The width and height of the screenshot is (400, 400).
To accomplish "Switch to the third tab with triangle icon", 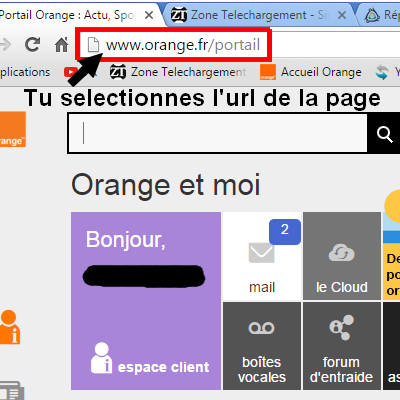I will (380, 15).
